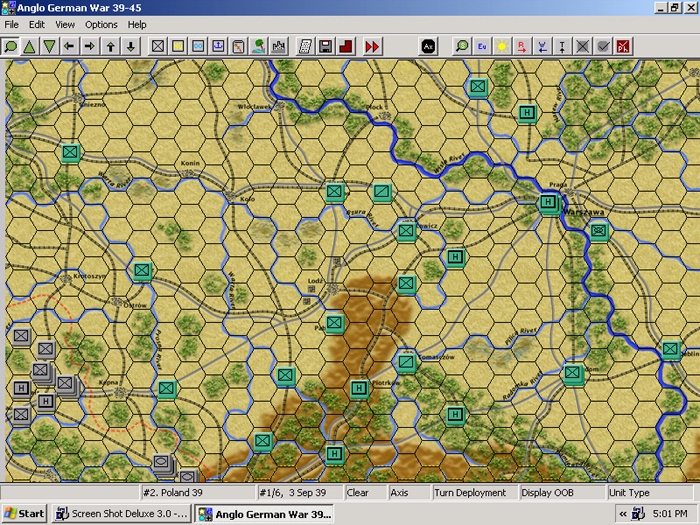This screenshot has width=700, height=525.
Task: Click the blue anchor naval icon
Action: pos(218,46)
